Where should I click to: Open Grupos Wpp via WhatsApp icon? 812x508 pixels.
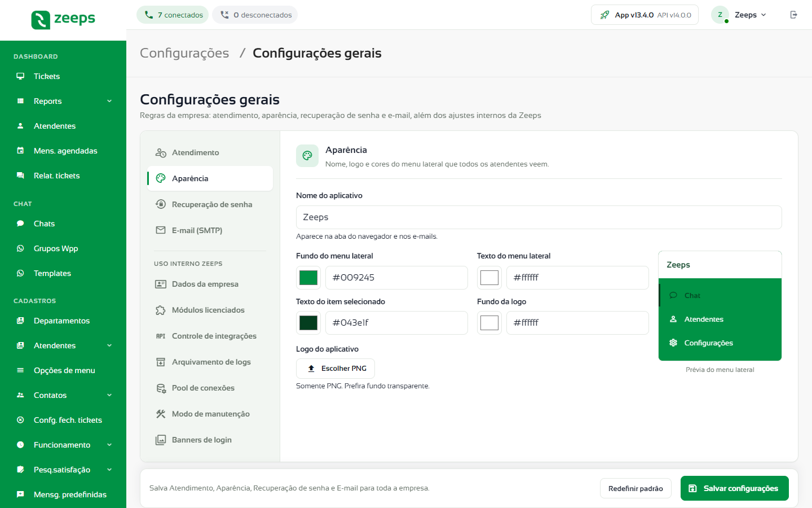click(x=20, y=248)
